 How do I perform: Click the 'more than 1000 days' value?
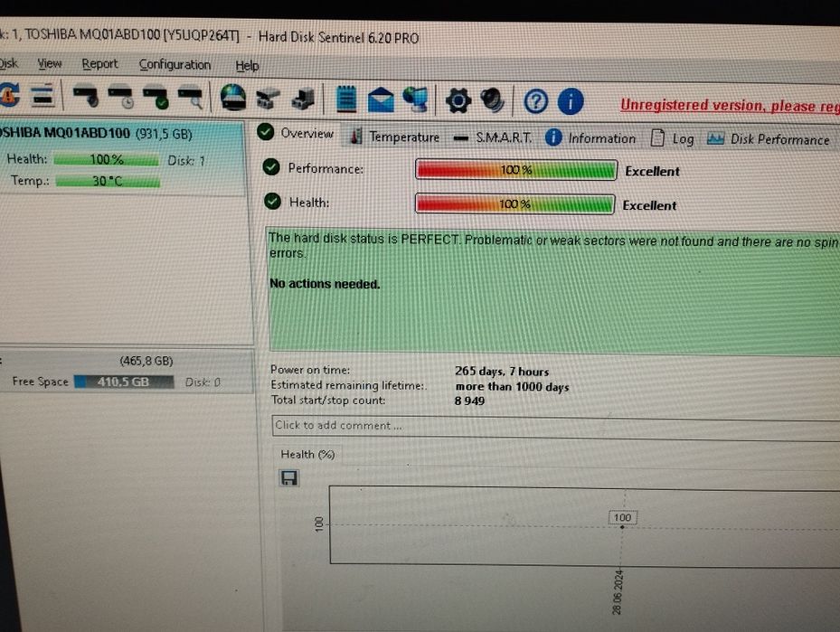pos(512,387)
